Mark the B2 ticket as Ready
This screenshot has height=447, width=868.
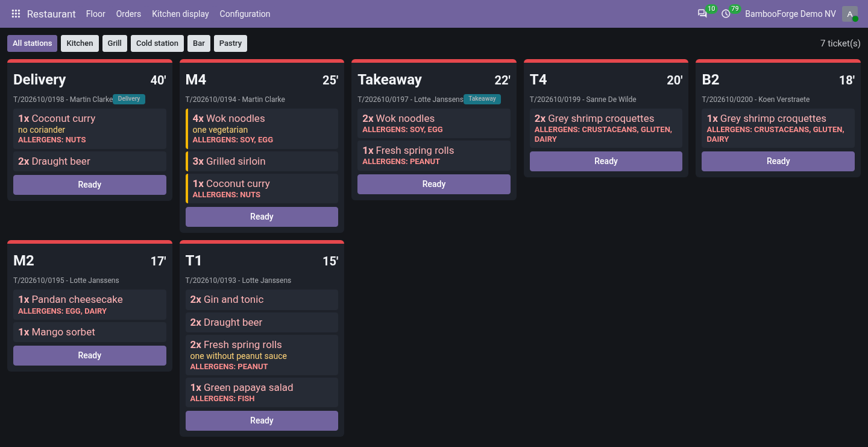778,161
